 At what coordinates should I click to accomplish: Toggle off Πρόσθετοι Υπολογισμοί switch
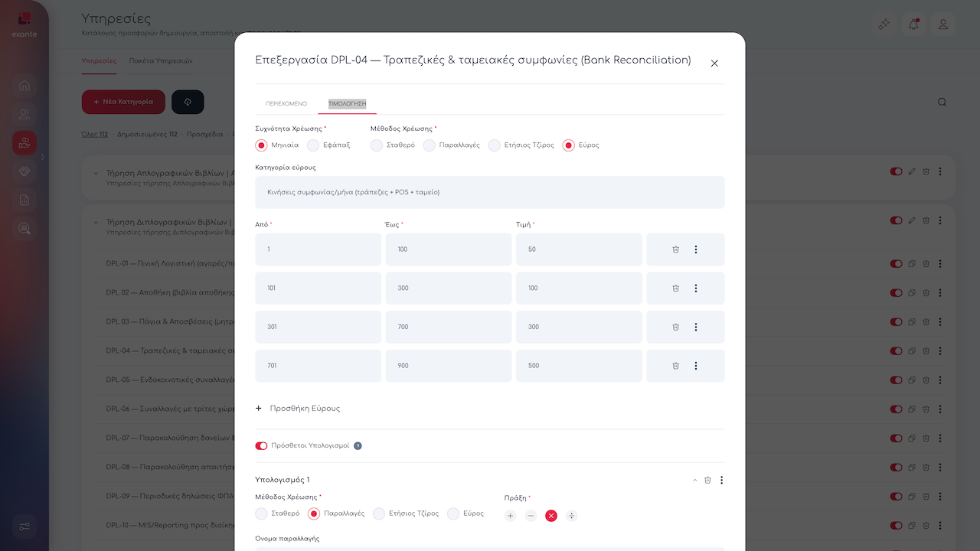click(261, 445)
